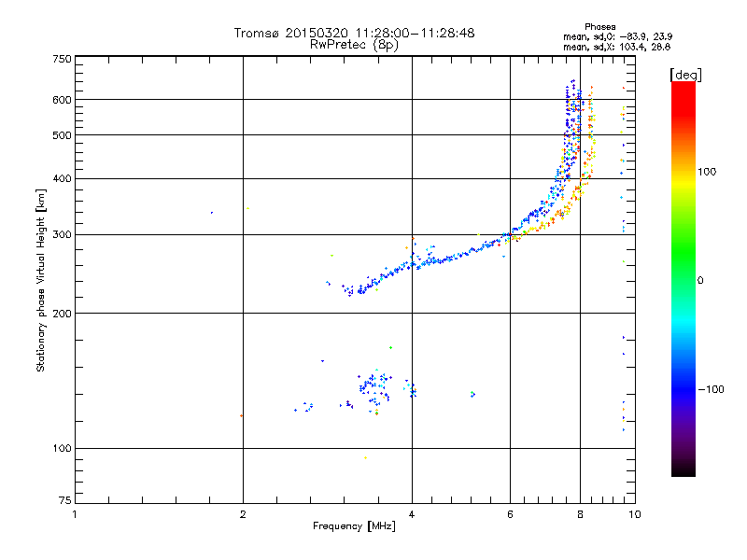This screenshot has height=560, width=747.
Task: Click the y-axis label "75"
Action: point(65,500)
